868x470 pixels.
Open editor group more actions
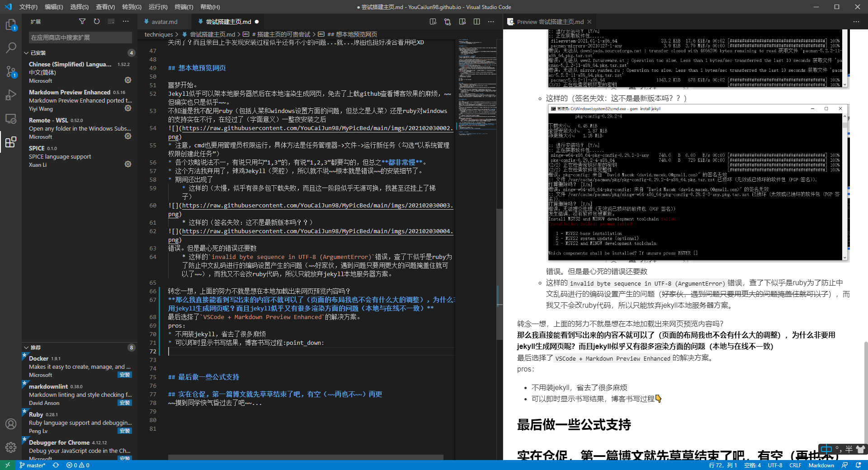pos(491,21)
